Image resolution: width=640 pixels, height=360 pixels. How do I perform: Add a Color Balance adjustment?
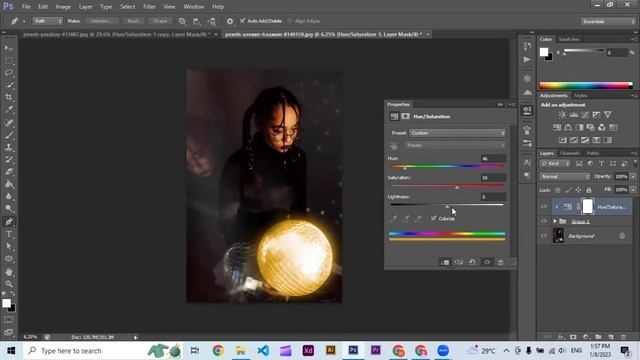point(568,127)
